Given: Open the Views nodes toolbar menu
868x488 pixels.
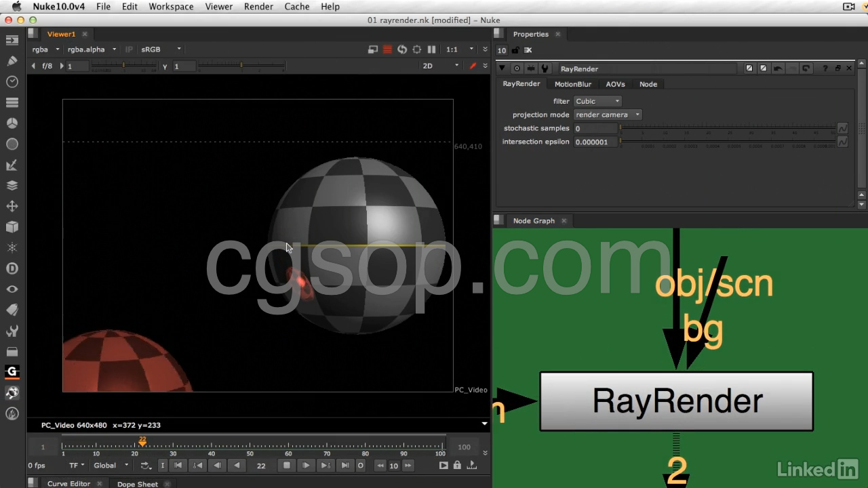Looking at the screenshot, I should click(12, 289).
